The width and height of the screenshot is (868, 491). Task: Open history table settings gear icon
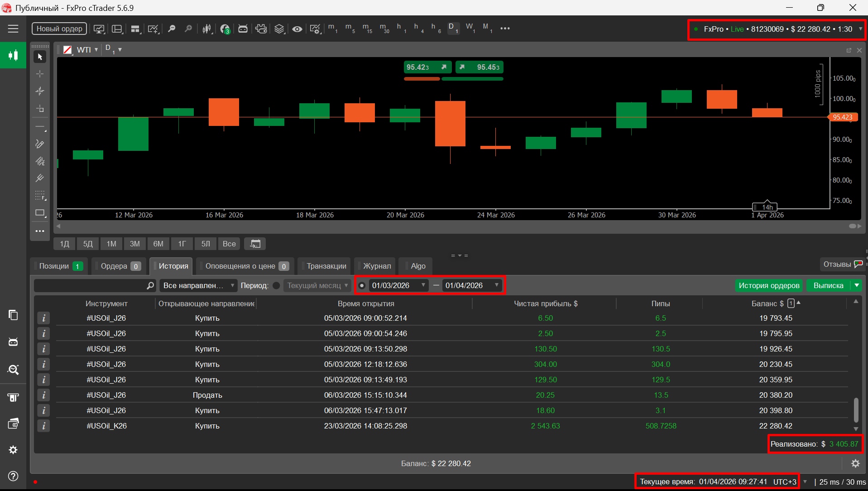(x=855, y=463)
